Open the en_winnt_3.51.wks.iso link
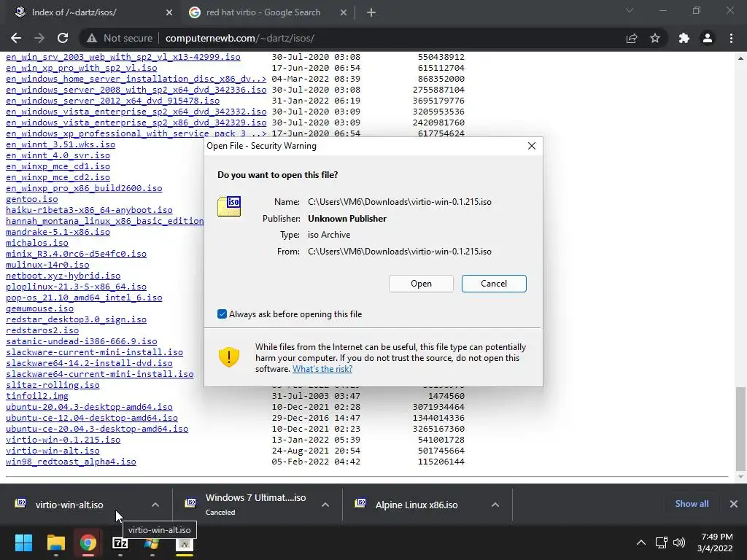747x560 pixels. (61, 145)
